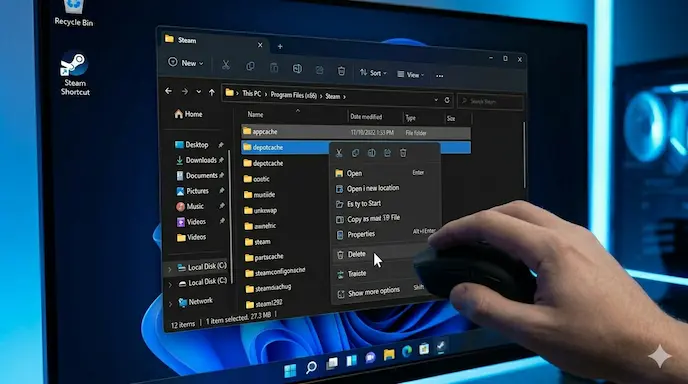Open the New item dropdown
This screenshot has width=688, height=384.
tap(186, 63)
